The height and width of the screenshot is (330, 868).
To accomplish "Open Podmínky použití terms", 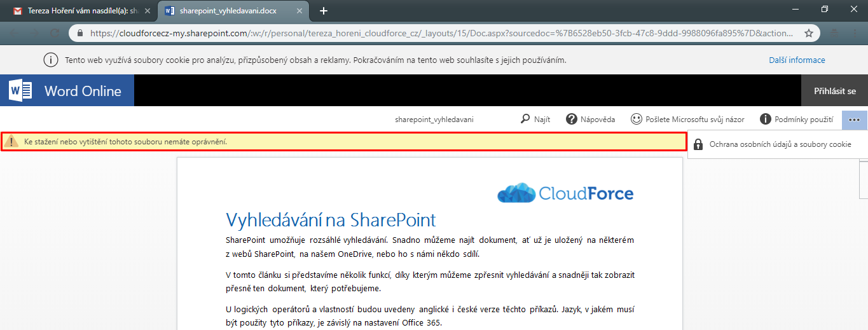I will pos(797,119).
